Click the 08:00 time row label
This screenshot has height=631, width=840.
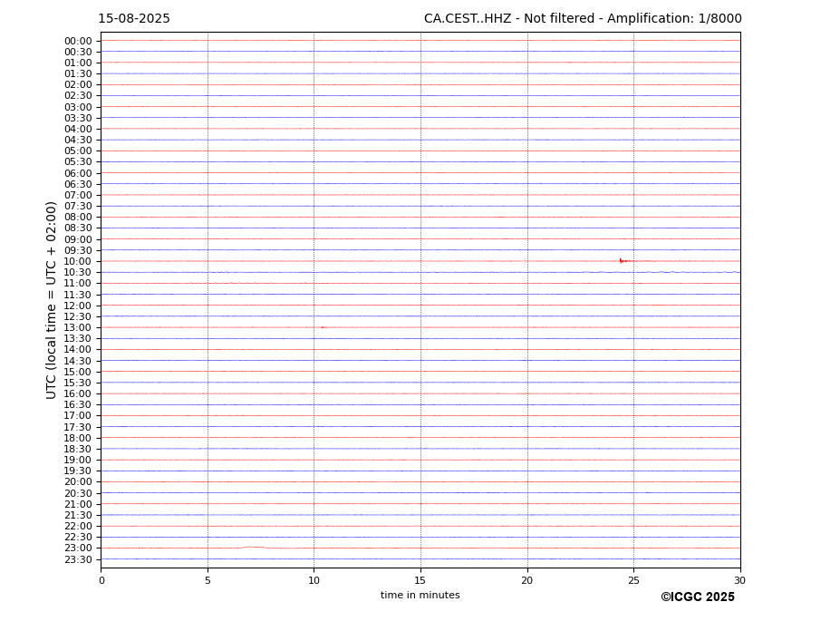pos(78,217)
